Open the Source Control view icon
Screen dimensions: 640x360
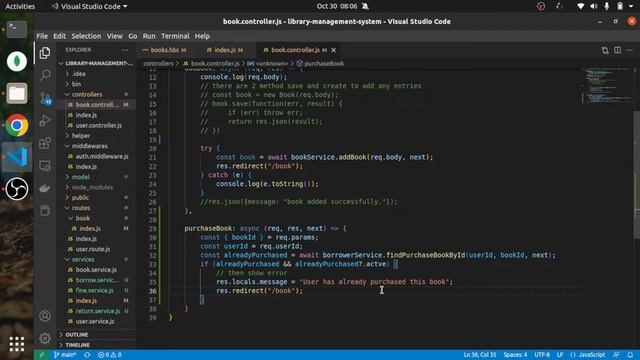tap(45, 98)
